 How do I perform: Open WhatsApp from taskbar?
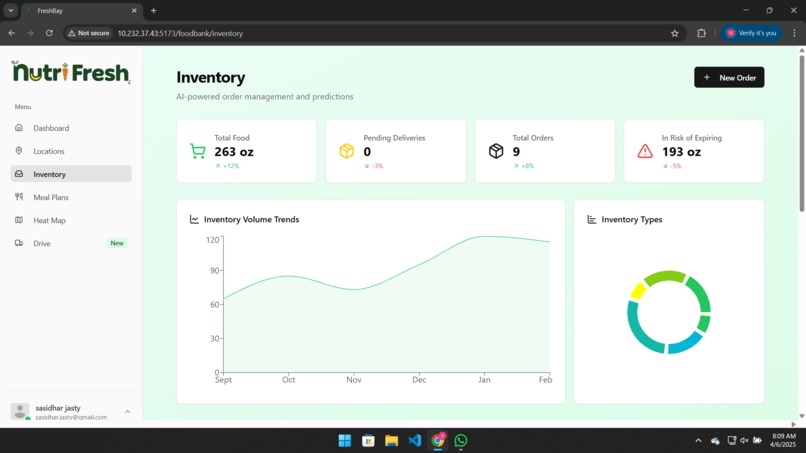pos(461,441)
